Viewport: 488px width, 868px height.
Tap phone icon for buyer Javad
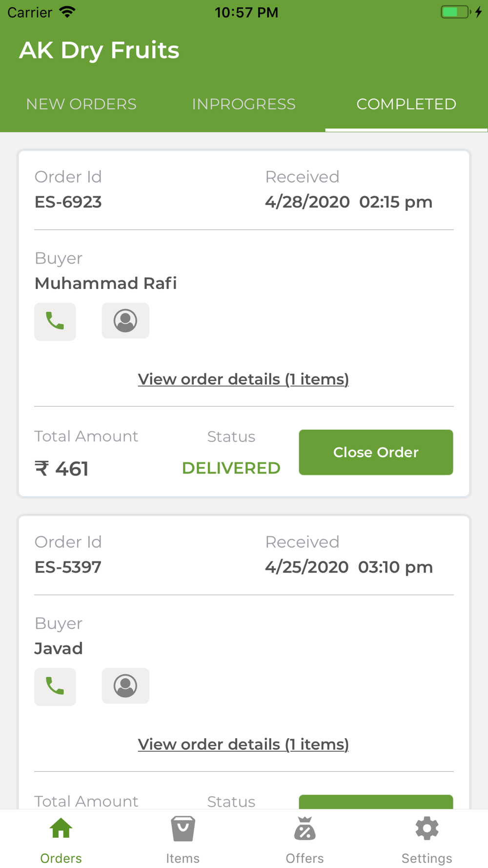point(55,686)
